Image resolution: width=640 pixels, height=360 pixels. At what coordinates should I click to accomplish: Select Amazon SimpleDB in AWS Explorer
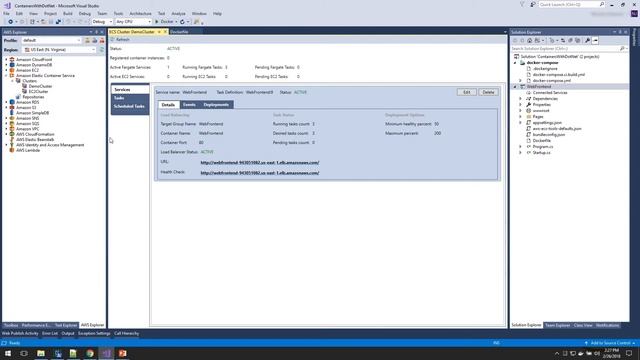tap(32, 113)
